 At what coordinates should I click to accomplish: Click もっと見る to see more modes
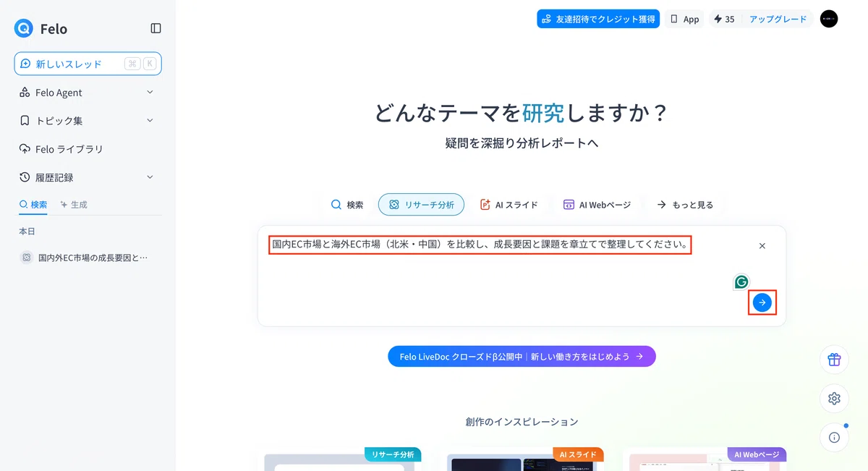684,205
